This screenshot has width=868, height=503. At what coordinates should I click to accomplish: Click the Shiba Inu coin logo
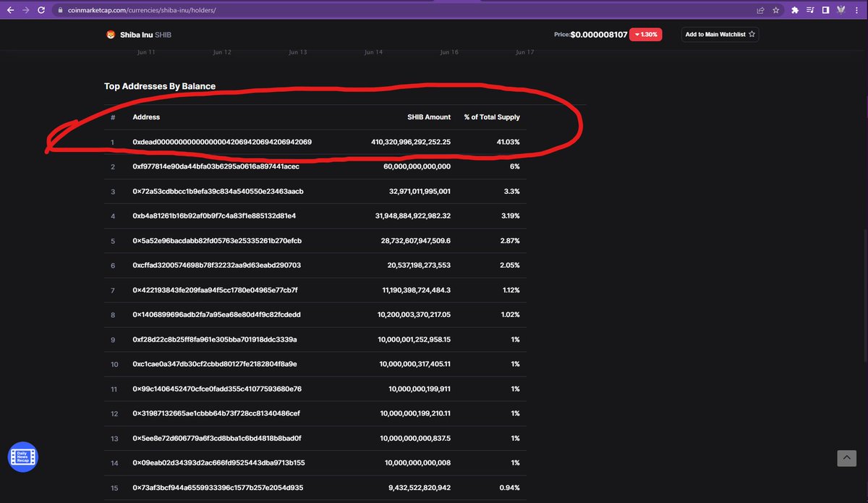coord(111,34)
